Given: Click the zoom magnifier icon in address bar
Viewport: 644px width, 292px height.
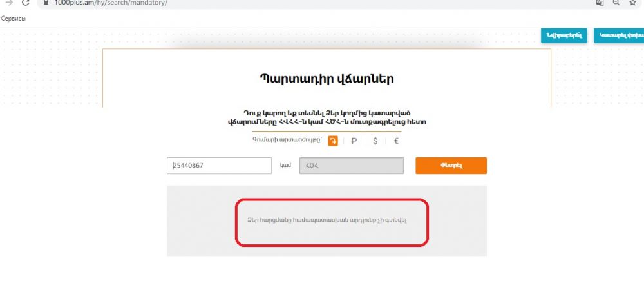Looking at the screenshot, I should coord(616,3).
